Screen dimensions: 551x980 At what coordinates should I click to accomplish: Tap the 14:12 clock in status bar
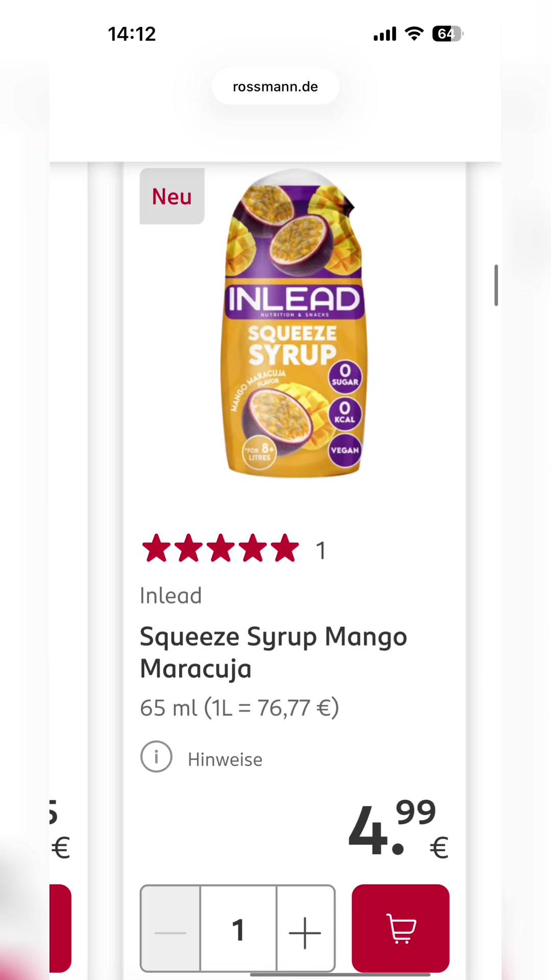coord(132,34)
